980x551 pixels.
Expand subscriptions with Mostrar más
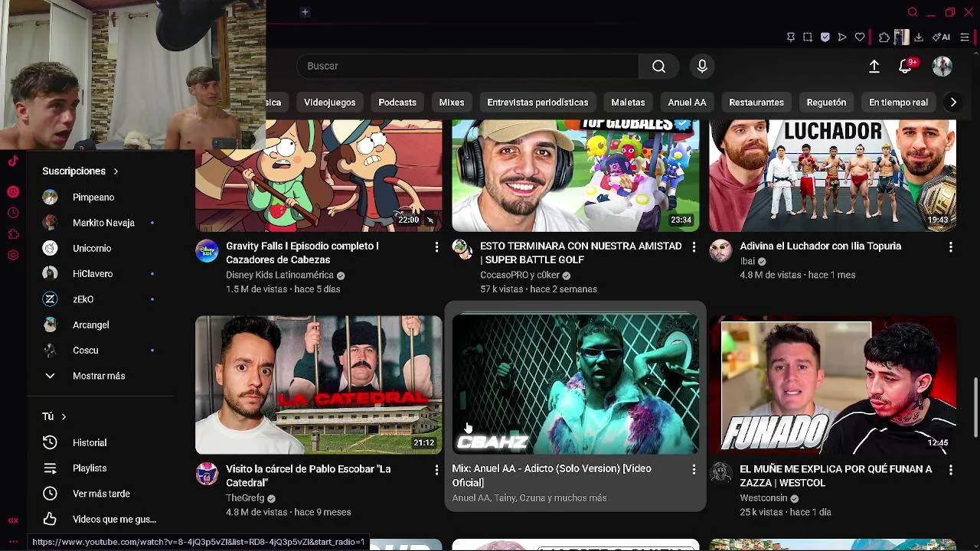tap(100, 376)
